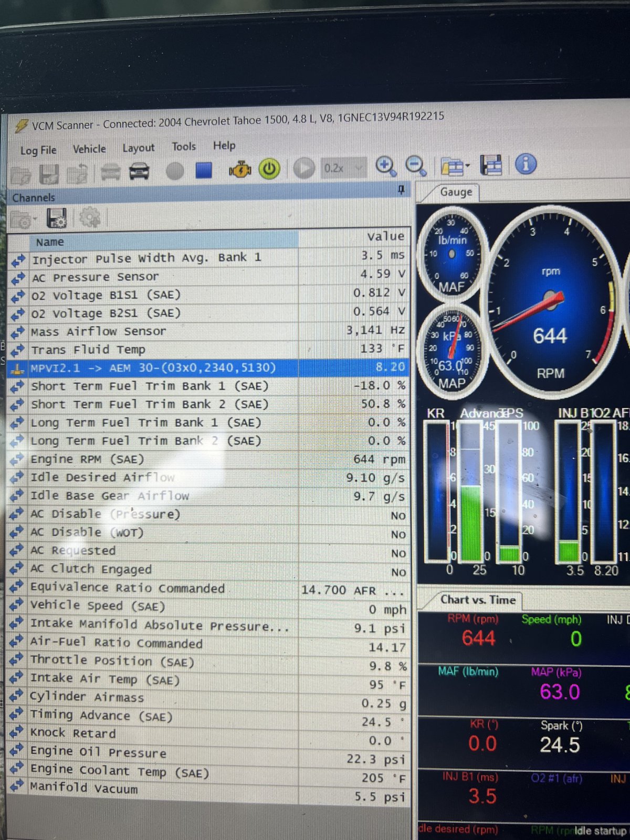This screenshot has width=630, height=840.
Task: Select the Timing Advance (SAE) channel row
Action: [209, 718]
